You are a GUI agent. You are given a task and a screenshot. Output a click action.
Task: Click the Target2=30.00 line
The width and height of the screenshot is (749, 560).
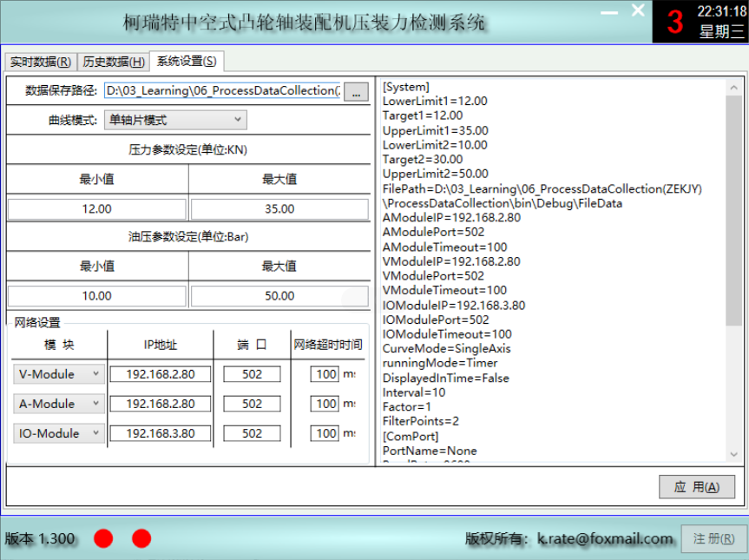click(x=423, y=159)
